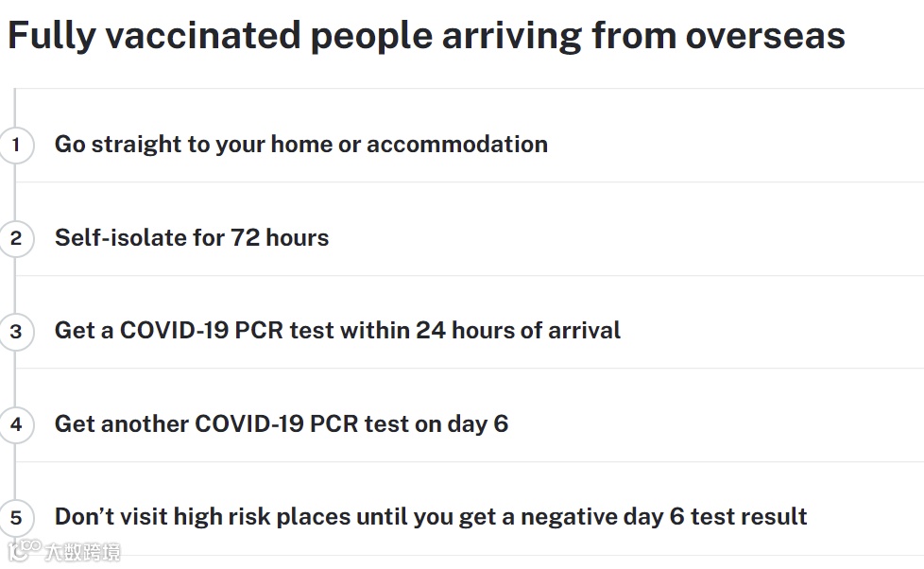The width and height of the screenshot is (924, 569).
Task: Expand the 'Self-isolate for 72 hours' step
Action: click(x=191, y=237)
